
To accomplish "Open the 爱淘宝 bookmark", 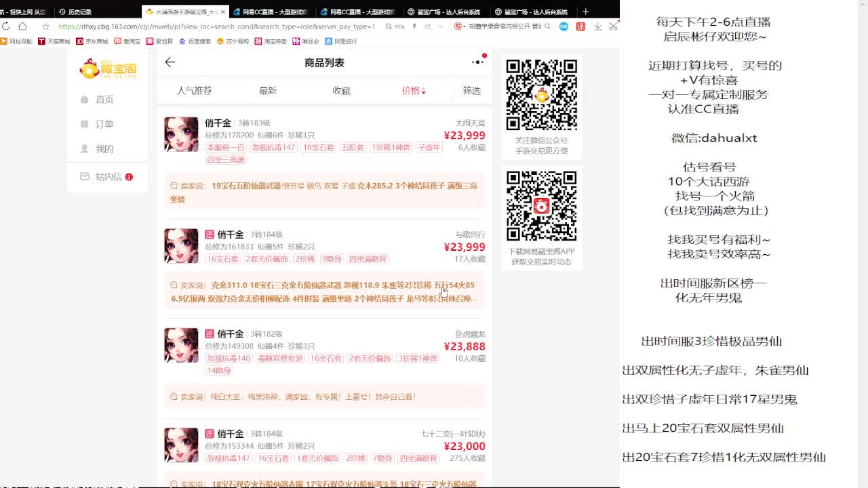I will (127, 41).
